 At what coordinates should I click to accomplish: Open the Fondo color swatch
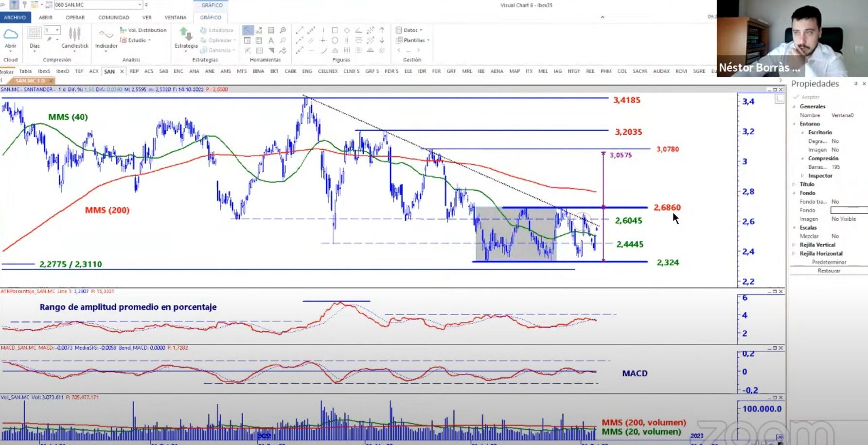point(849,210)
